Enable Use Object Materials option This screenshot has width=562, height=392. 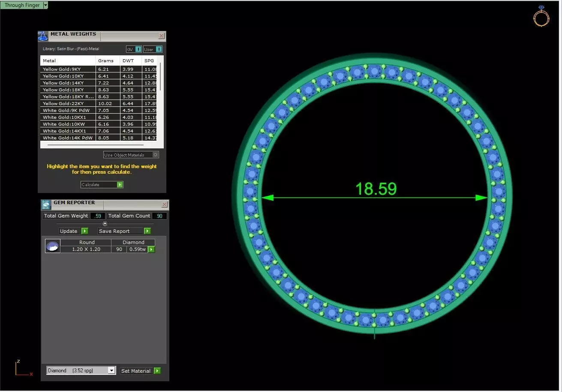click(x=131, y=155)
